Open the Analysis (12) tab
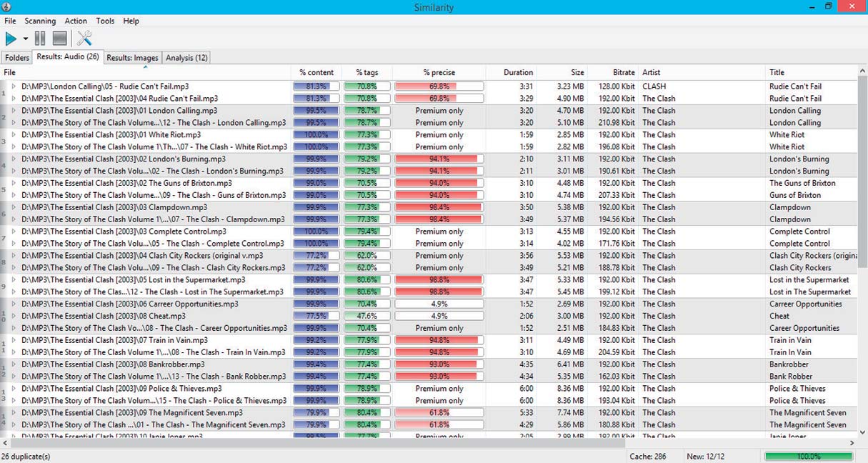This screenshot has height=463, width=868. [x=186, y=58]
